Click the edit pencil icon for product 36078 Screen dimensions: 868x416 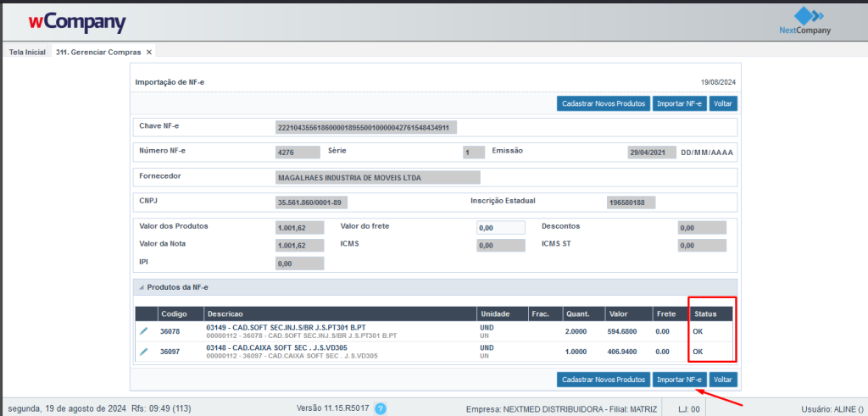tap(144, 330)
